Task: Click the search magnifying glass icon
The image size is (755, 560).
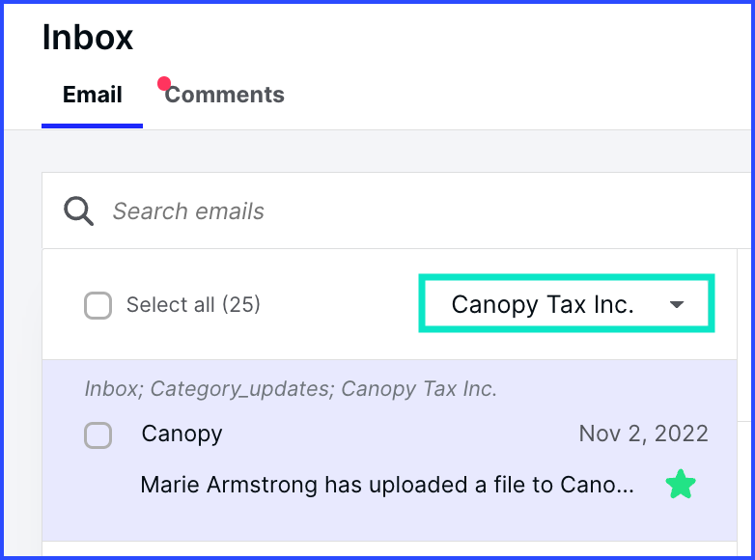Action: click(78, 210)
